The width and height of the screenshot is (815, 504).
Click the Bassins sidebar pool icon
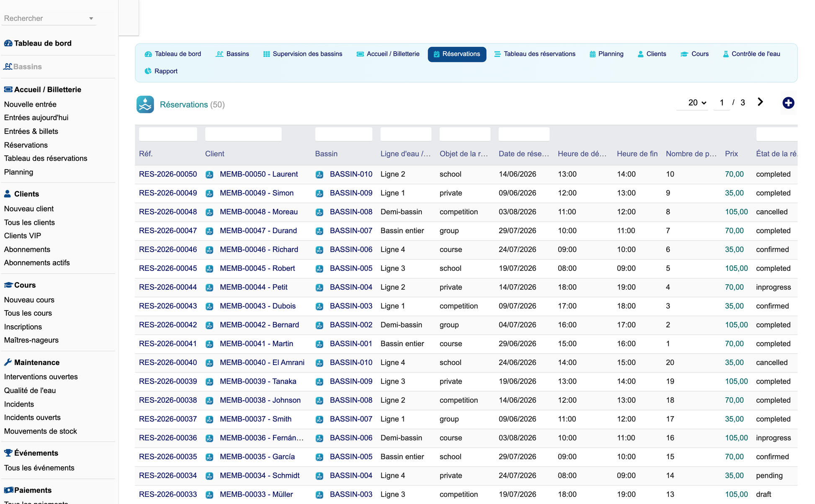8,67
